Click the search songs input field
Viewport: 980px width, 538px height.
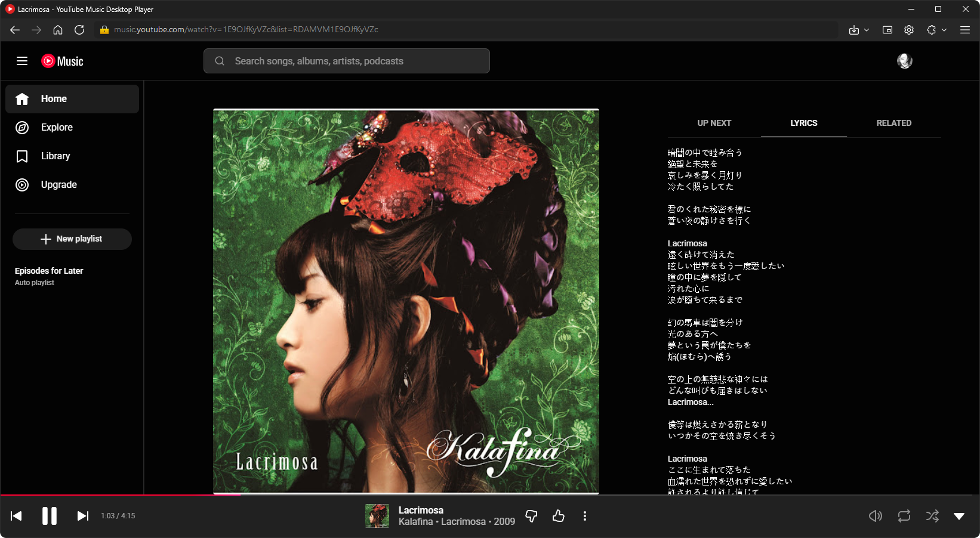point(346,60)
